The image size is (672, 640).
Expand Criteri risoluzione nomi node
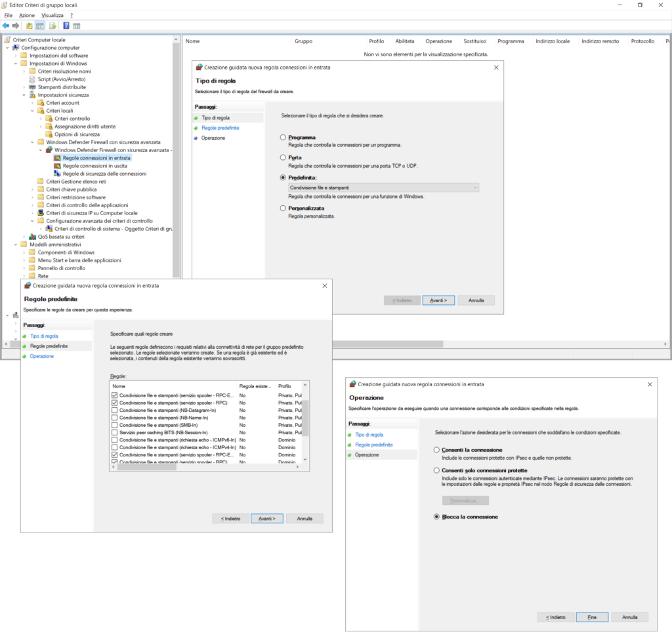[x=24, y=71]
